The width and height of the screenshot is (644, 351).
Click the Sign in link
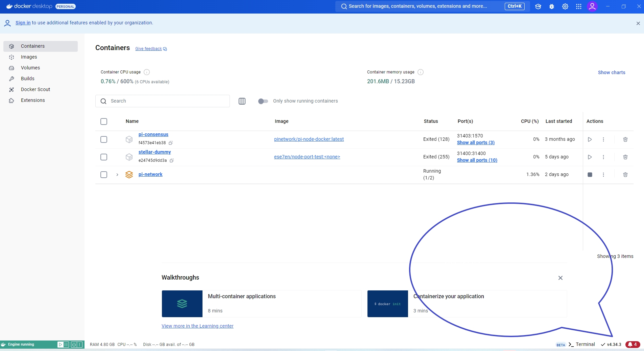coord(23,23)
